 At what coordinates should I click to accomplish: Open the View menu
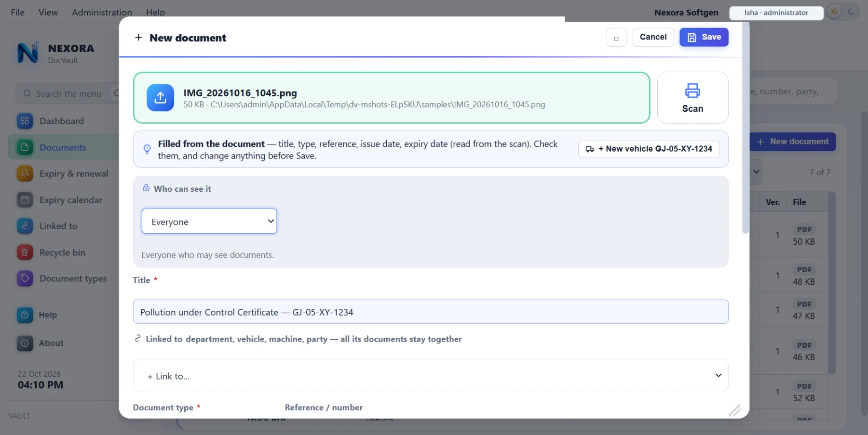coord(48,13)
